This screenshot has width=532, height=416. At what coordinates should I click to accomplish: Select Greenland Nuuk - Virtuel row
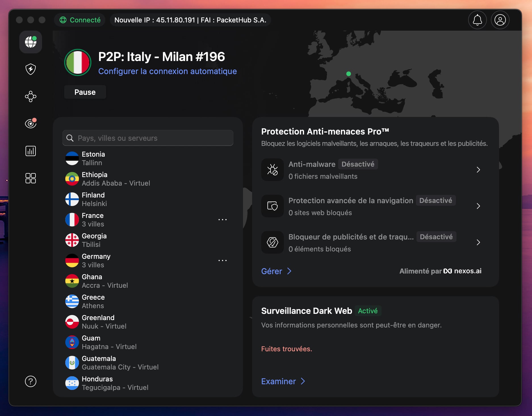click(148, 322)
